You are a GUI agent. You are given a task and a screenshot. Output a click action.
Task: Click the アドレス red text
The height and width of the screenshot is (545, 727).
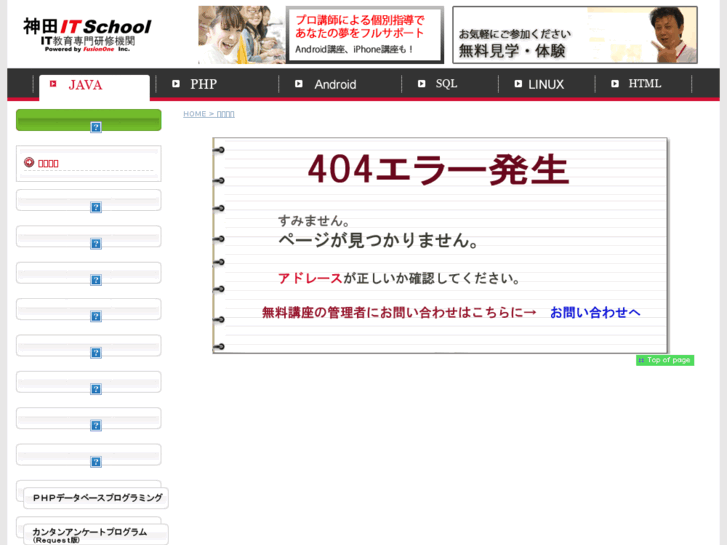tap(310, 278)
